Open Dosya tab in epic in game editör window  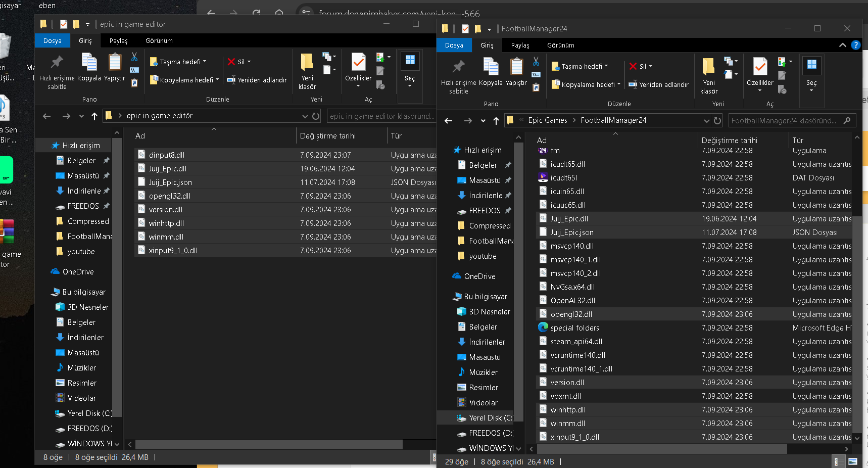(53, 40)
